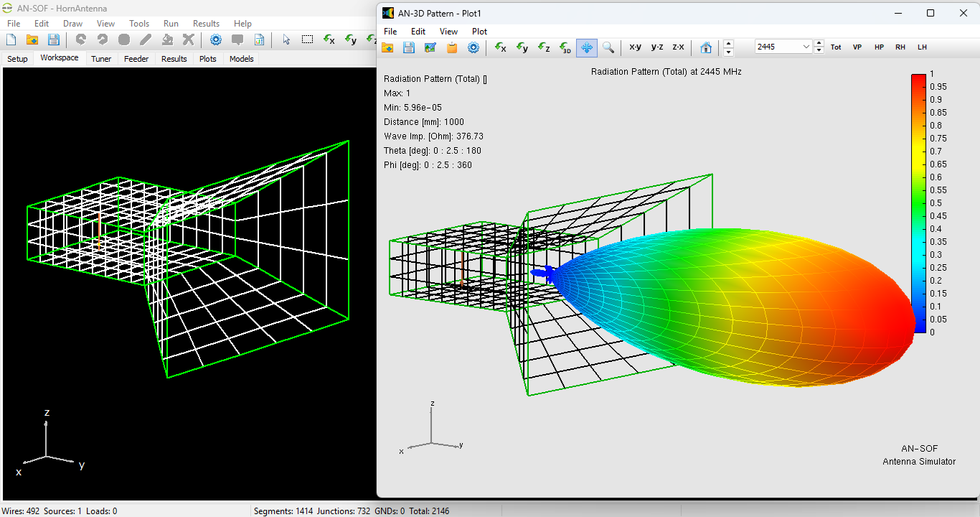The image size is (980, 517).
Task: Switch to the Tuner tab
Action: coord(101,59)
